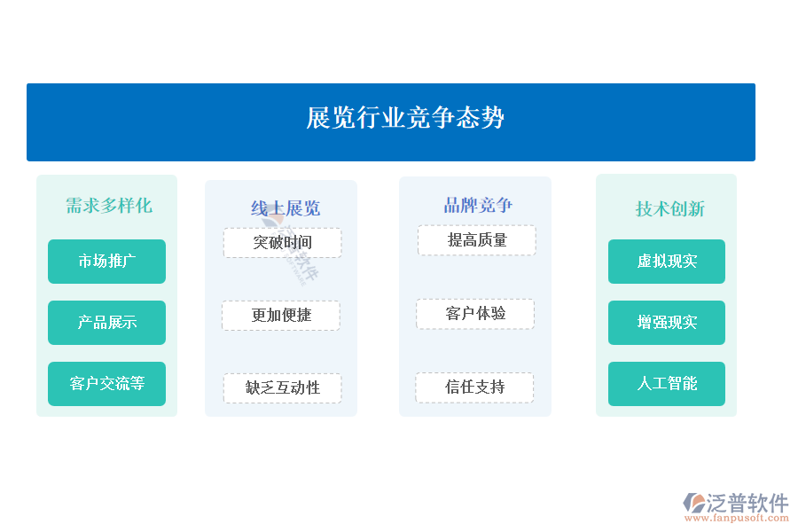Select the 客户体验 box

pos(475,314)
